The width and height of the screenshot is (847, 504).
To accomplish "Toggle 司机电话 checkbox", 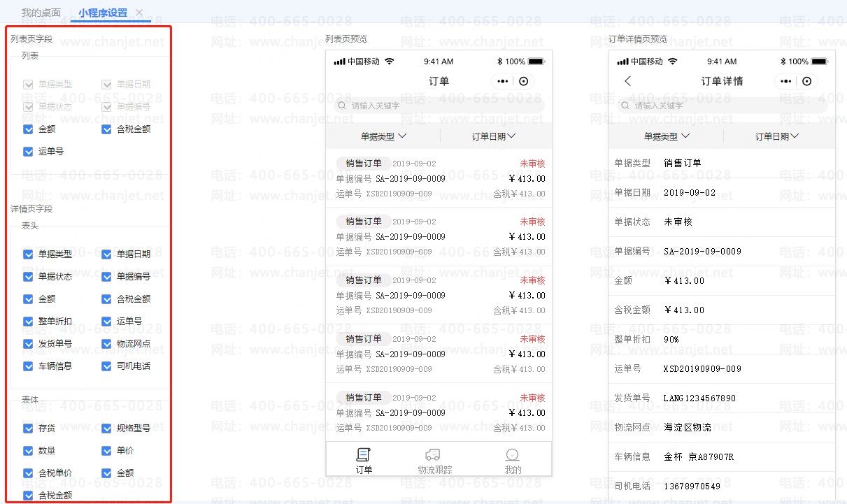I will [106, 366].
